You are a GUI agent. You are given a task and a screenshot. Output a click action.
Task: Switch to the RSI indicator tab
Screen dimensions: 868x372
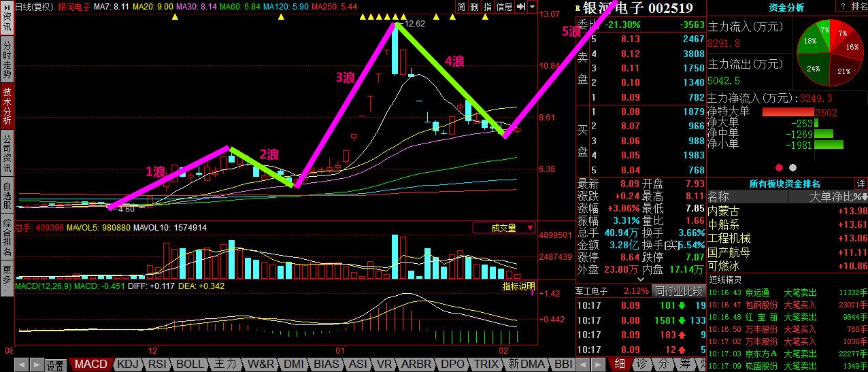coord(158,365)
